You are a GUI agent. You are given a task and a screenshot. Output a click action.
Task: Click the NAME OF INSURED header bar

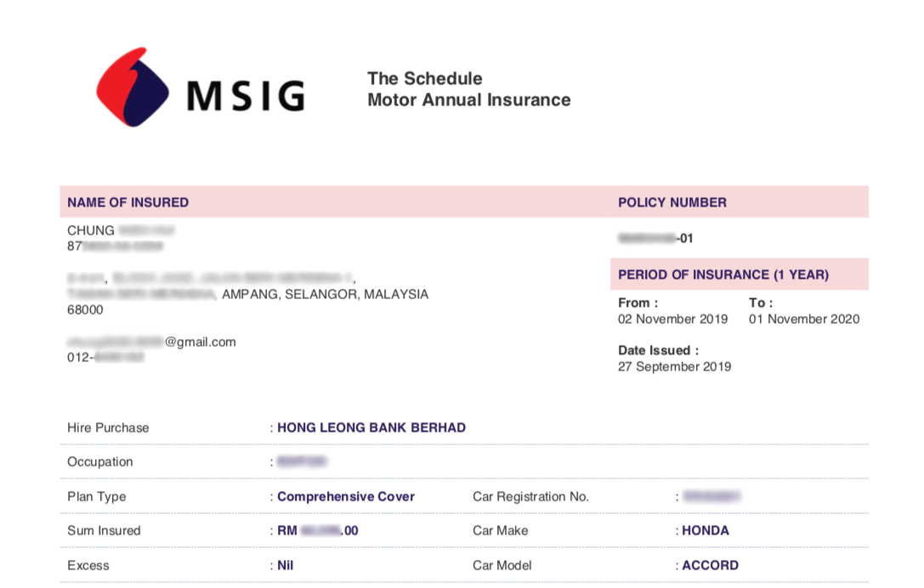coord(335,202)
